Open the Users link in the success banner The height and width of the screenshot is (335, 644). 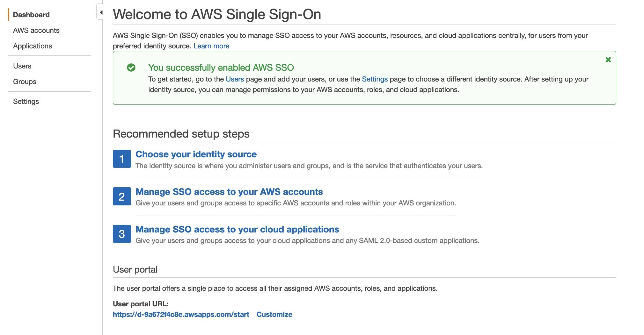(235, 79)
